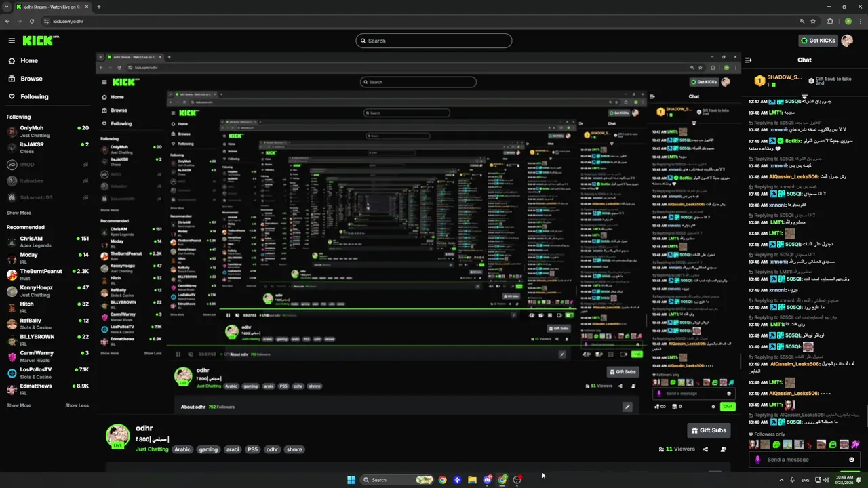The width and height of the screenshot is (868, 488).
Task: Open LosPollosTV recommended channel
Action: tap(47, 373)
